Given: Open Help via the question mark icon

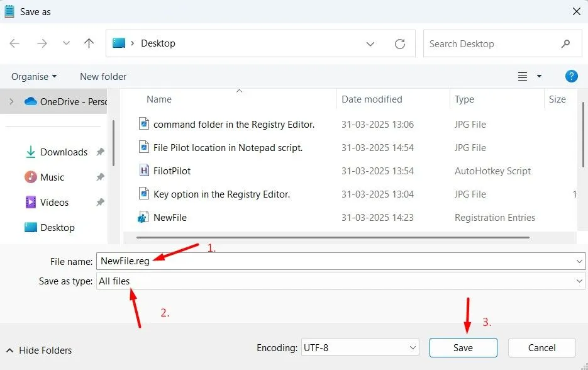Looking at the screenshot, I should [571, 76].
